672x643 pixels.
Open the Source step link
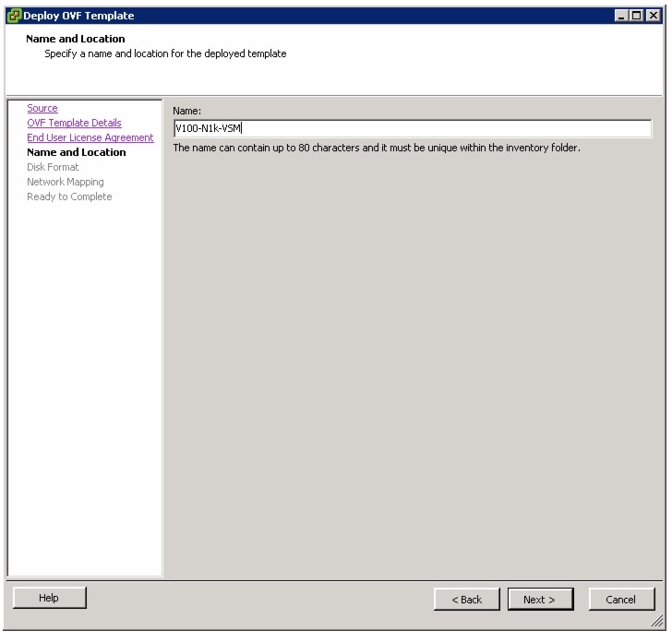coord(42,108)
